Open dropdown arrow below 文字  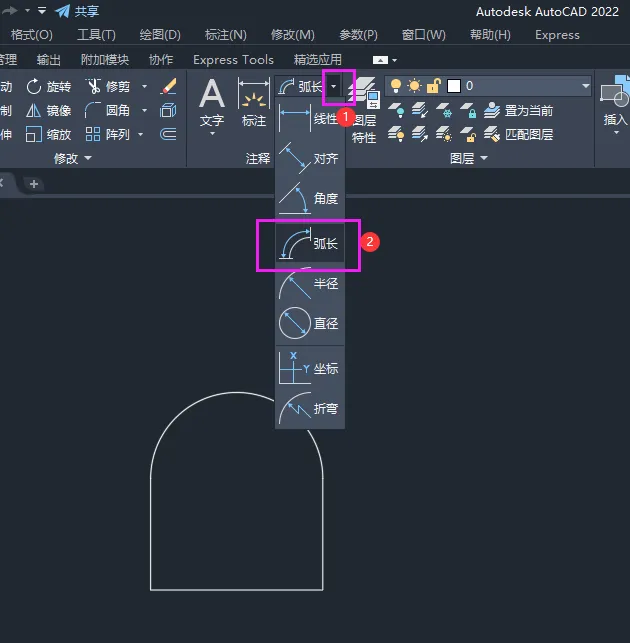[x=212, y=134]
